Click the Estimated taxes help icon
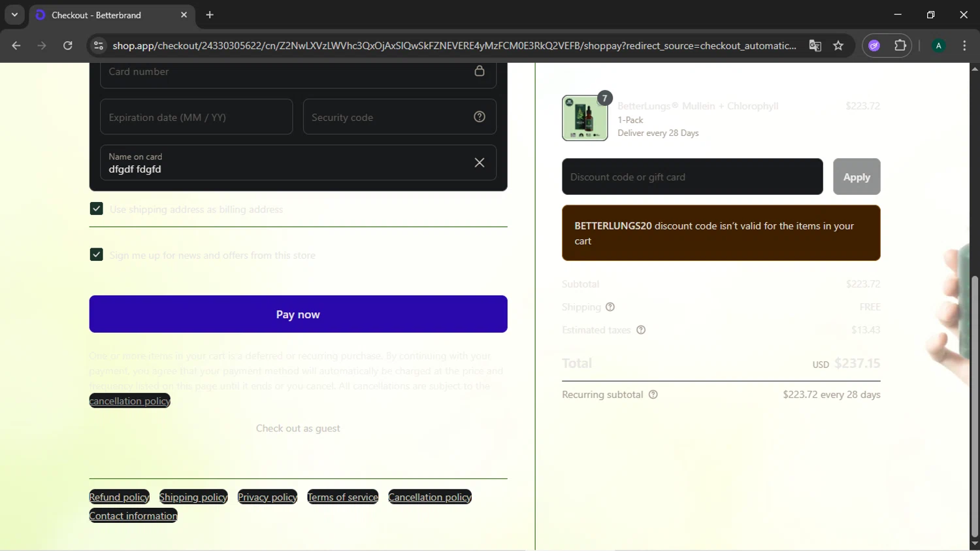Screen dimensions: 980x551 click(x=641, y=330)
